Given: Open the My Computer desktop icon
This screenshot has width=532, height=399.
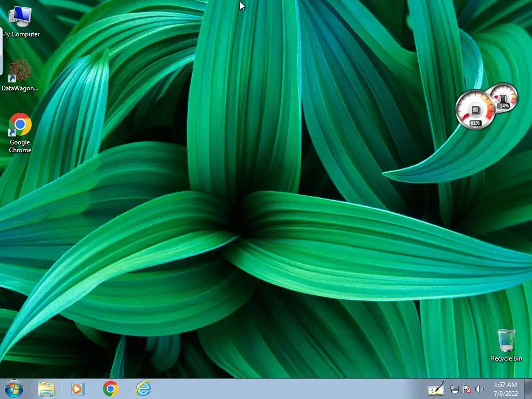Looking at the screenshot, I should [x=20, y=21].
